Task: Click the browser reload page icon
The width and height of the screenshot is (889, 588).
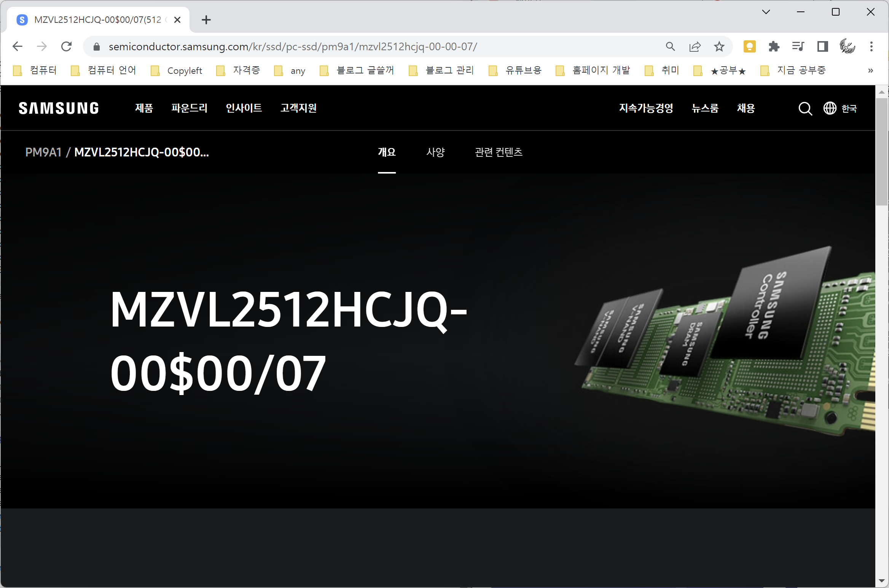Action: [x=67, y=46]
